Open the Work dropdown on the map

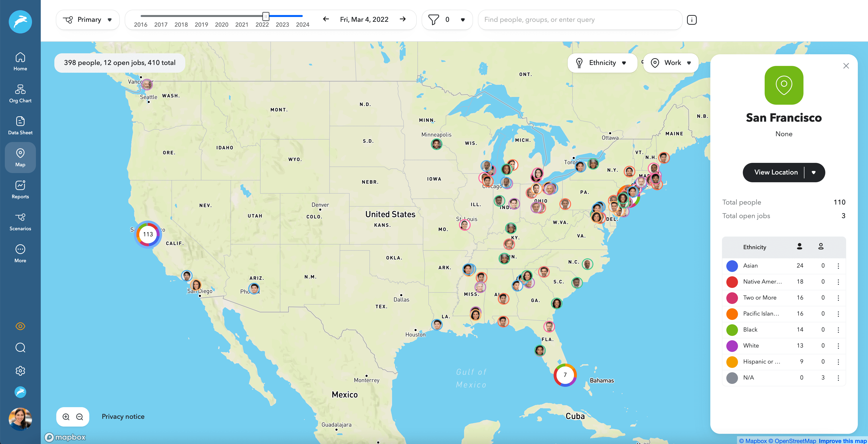(671, 63)
